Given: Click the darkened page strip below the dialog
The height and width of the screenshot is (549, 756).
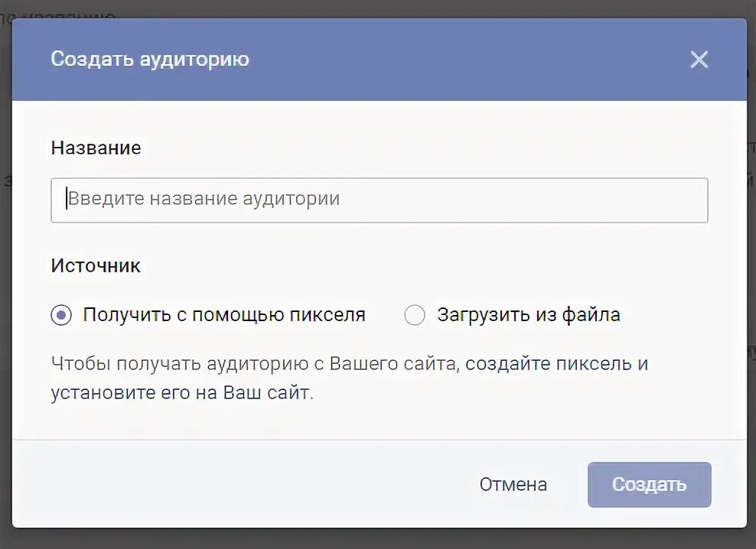Looking at the screenshot, I should point(378,539).
